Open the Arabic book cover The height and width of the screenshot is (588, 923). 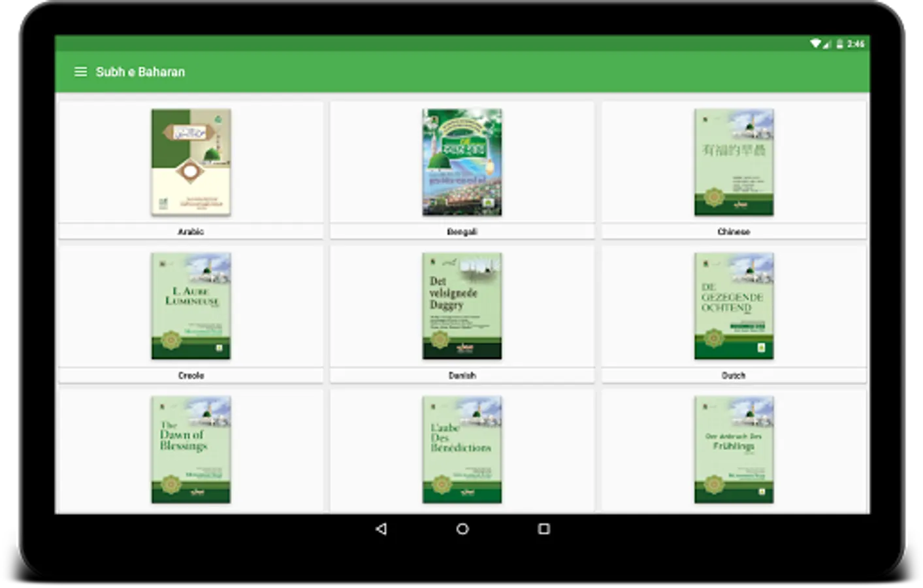(x=191, y=162)
